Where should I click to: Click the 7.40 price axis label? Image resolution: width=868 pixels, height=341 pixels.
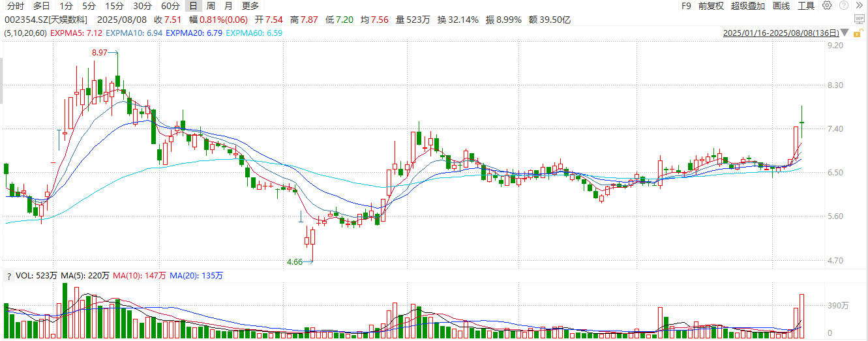[836, 129]
